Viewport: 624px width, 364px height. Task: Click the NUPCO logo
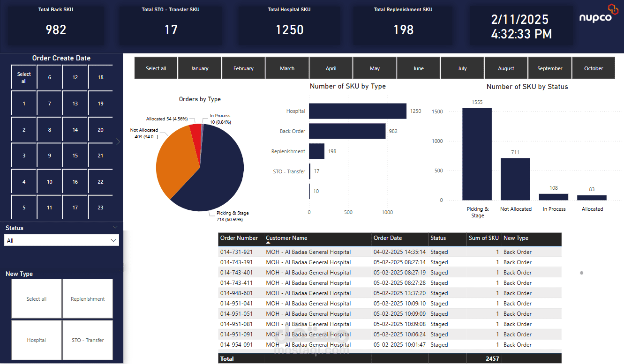(x=595, y=14)
